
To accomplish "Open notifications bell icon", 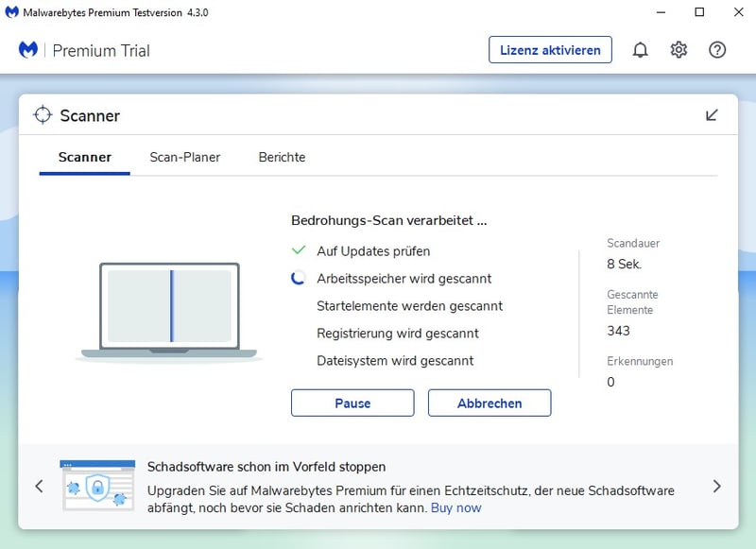I will point(640,50).
